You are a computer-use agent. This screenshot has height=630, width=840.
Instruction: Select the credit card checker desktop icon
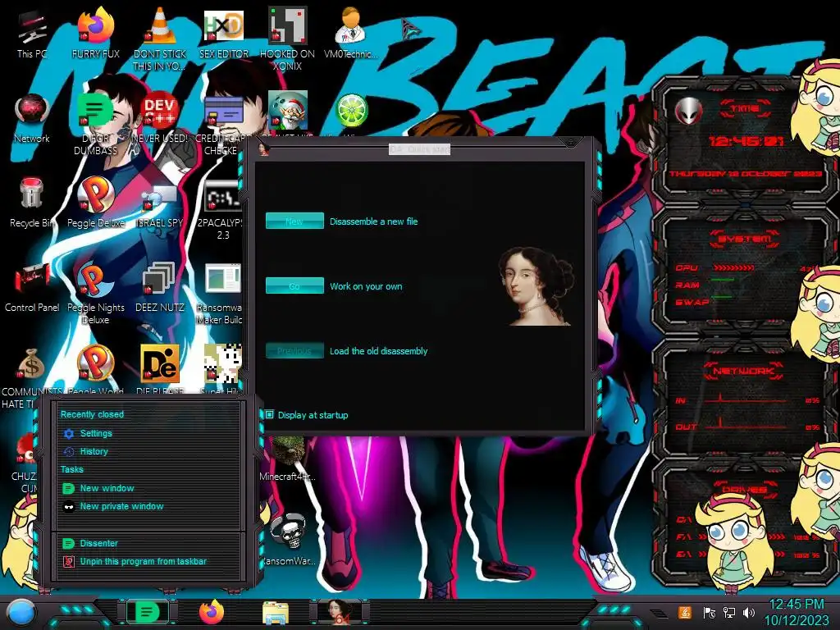point(223,123)
